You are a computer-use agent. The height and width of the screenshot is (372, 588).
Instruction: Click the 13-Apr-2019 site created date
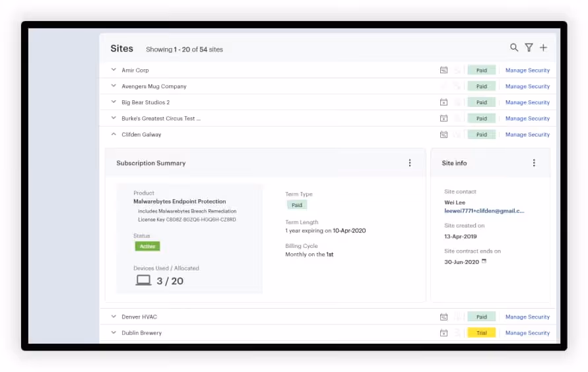coord(460,236)
